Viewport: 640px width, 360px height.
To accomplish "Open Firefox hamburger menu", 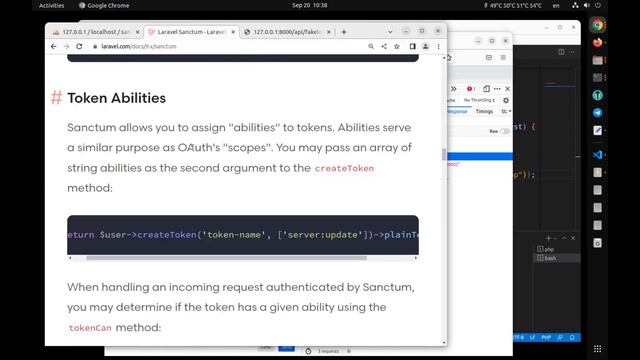I will tap(503, 58).
